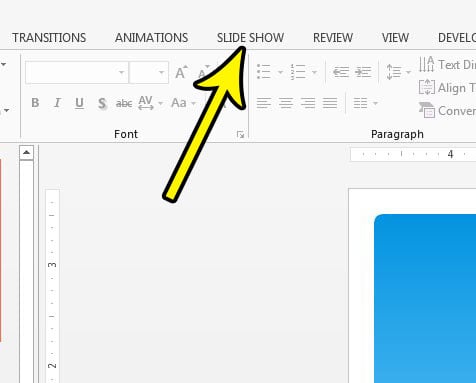Expand the numbering dropdown arrow
The image size is (476, 383).
click(x=314, y=72)
